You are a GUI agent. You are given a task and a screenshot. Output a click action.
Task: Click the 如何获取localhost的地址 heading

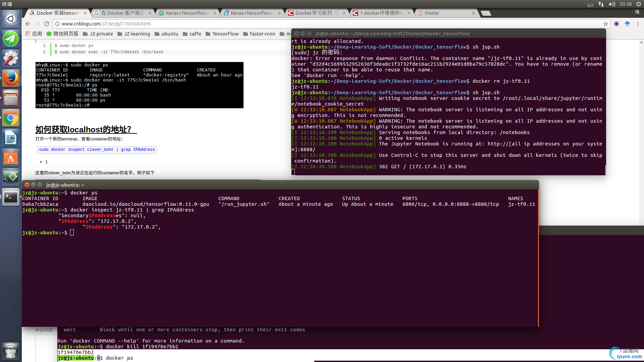[x=86, y=129]
